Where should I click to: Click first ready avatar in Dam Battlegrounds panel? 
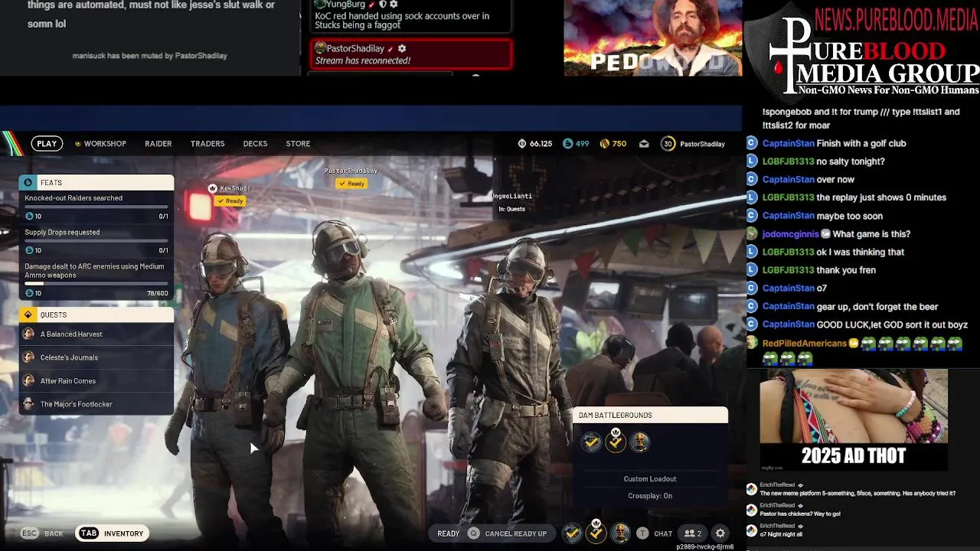591,442
